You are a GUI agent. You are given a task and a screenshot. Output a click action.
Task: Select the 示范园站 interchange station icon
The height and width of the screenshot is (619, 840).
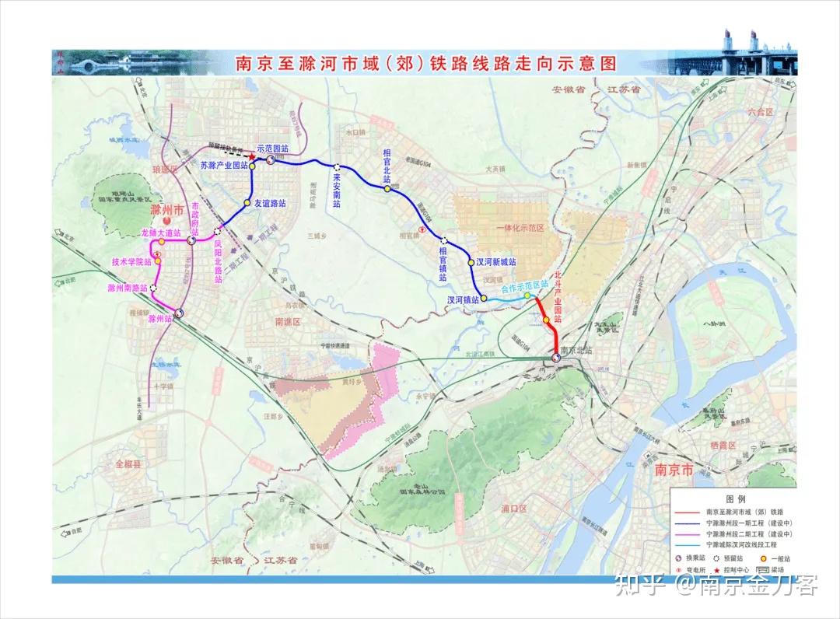click(271, 159)
